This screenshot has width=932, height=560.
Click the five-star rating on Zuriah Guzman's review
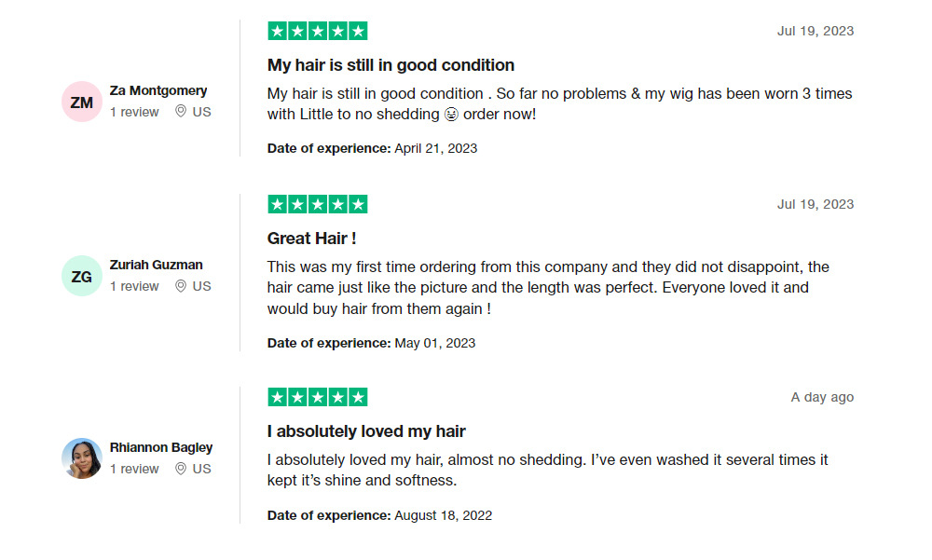pos(318,204)
